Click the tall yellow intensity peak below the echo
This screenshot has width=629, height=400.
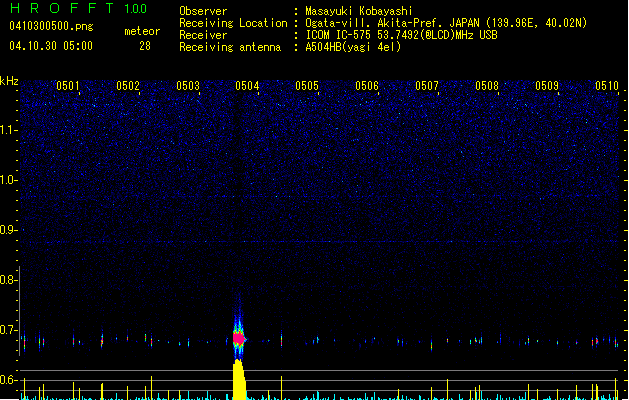point(239,380)
